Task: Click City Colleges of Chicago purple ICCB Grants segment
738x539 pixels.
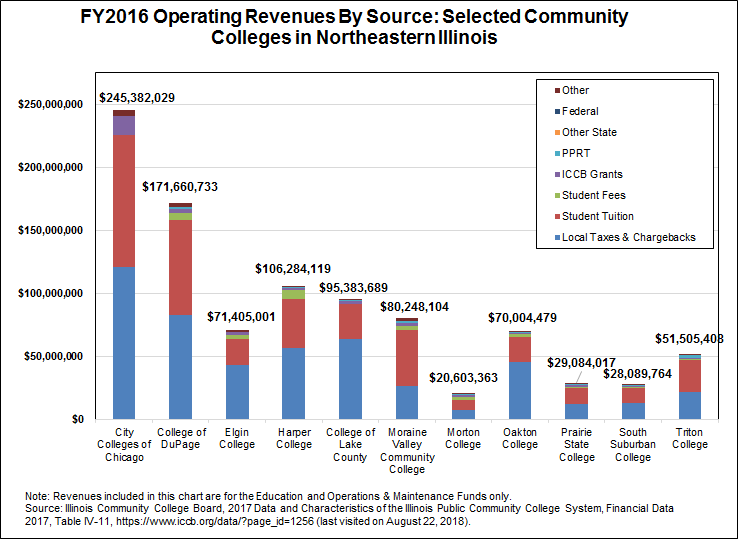Action: click(124, 126)
